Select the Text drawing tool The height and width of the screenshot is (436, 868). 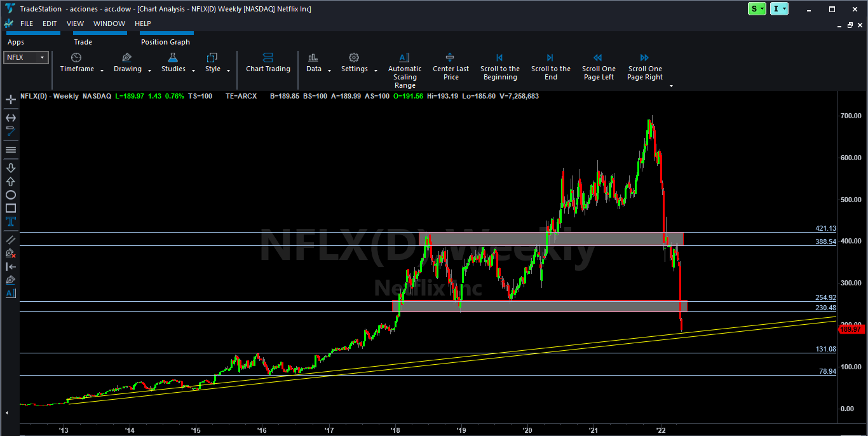point(11,222)
